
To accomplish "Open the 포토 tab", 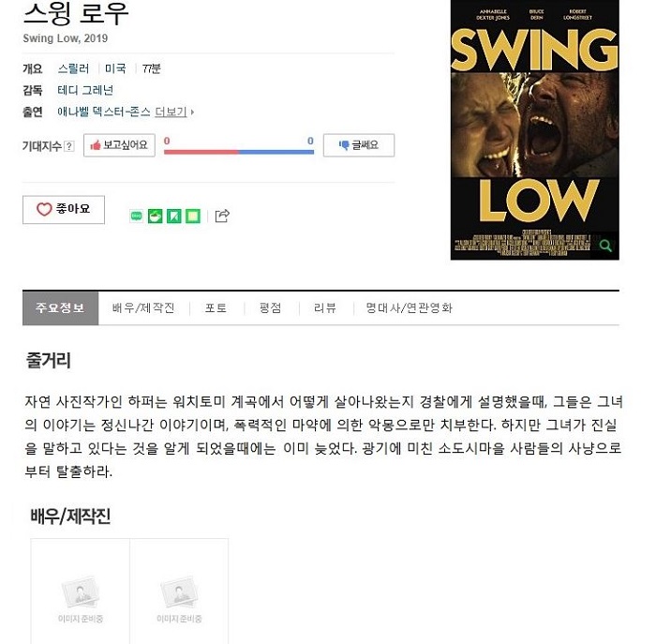I will point(216,308).
